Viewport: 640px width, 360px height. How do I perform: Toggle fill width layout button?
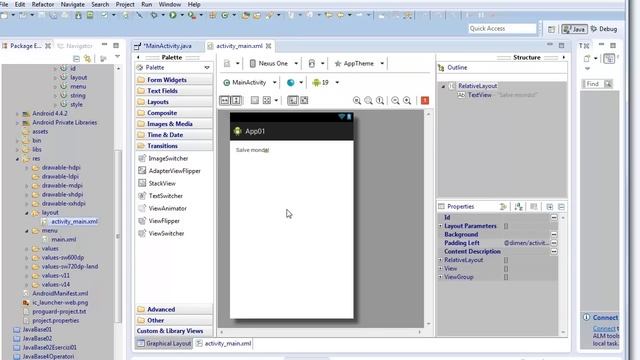pos(224,100)
